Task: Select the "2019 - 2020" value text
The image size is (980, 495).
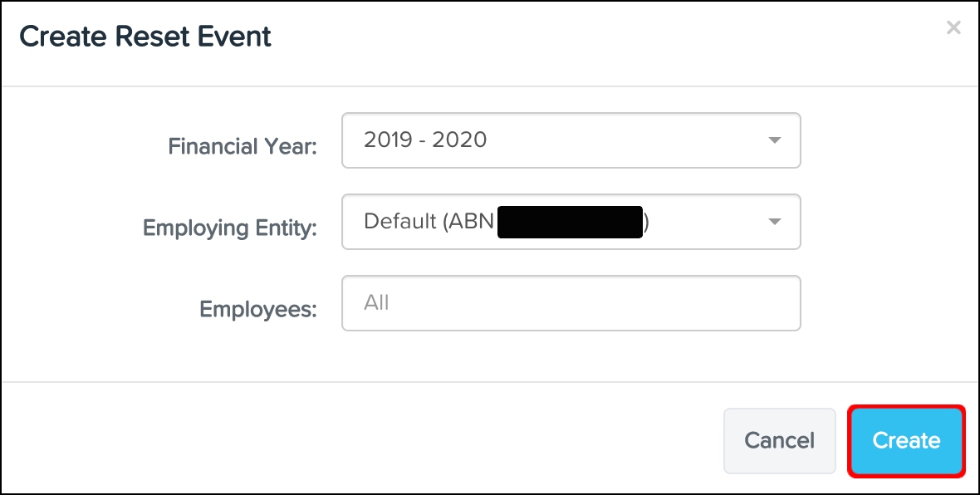Action: (x=425, y=140)
